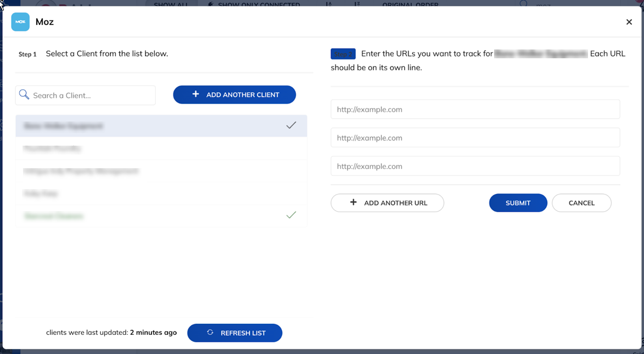644x354 pixels.
Task: Click '2 minutes ago' last updated text
Action: tap(154, 333)
